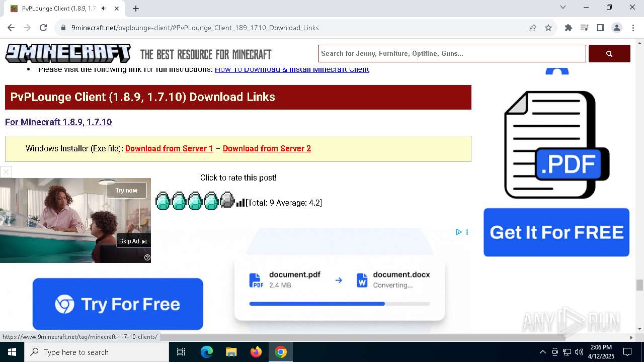Mute the tab via speaker icon
The width and height of the screenshot is (644, 362).
pos(104,9)
